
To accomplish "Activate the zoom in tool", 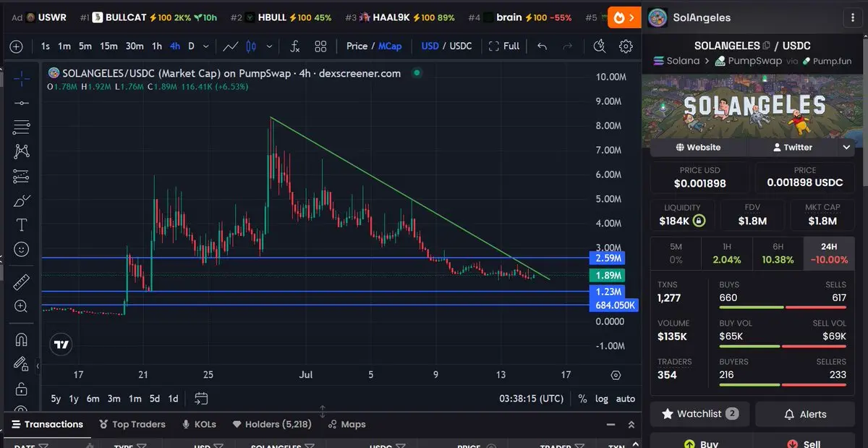I will 22,306.
